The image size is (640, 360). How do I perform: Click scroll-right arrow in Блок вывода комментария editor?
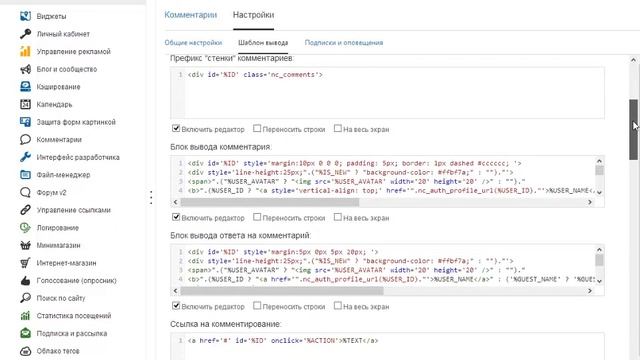click(x=590, y=202)
